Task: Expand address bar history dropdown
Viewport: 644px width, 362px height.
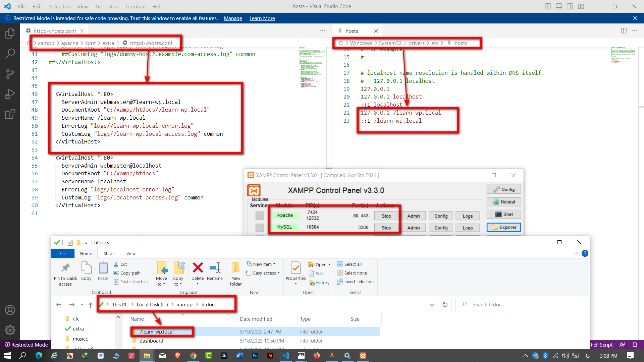Action: point(432,305)
